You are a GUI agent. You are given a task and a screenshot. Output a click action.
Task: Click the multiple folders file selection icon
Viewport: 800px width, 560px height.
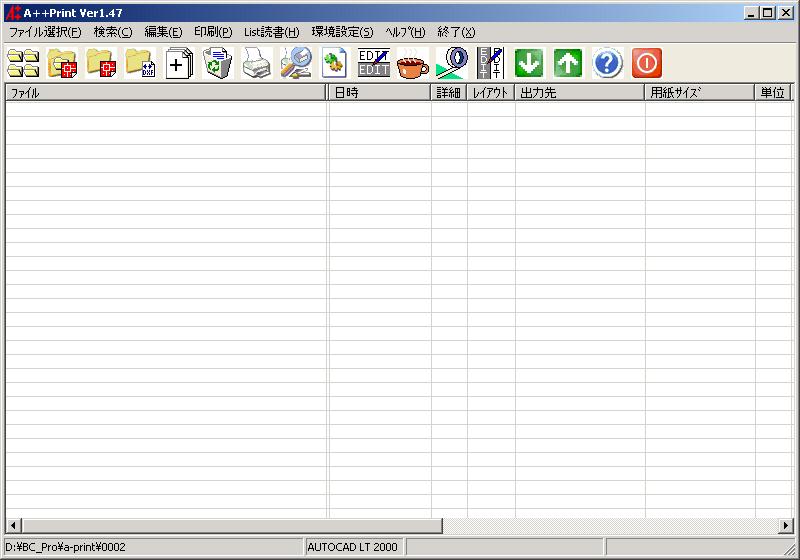[x=23, y=64]
